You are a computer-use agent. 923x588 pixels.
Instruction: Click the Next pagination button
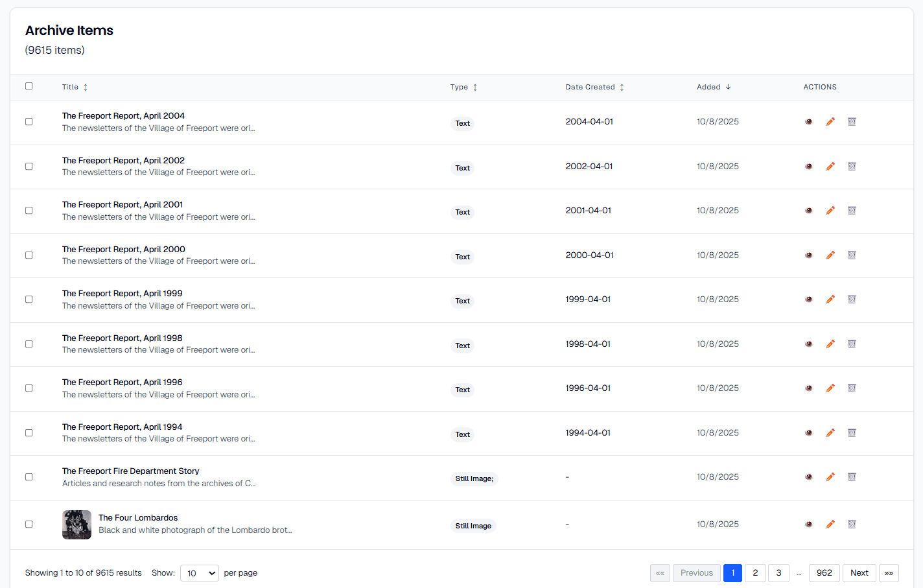click(x=859, y=573)
